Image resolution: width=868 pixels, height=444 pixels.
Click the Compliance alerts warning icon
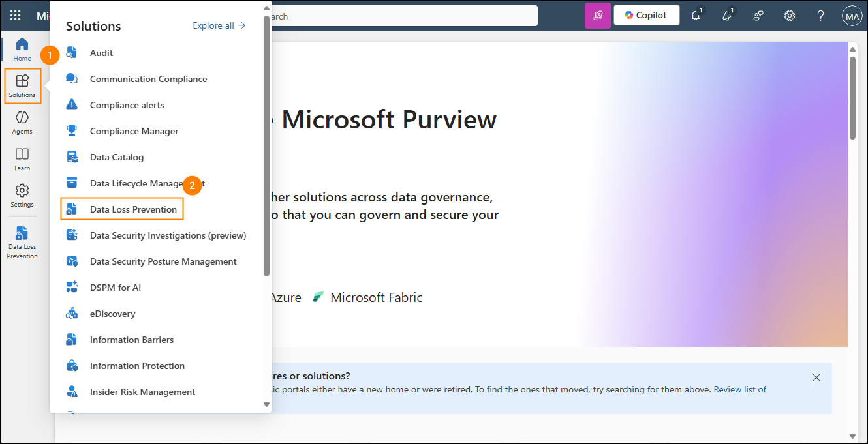[x=72, y=105]
